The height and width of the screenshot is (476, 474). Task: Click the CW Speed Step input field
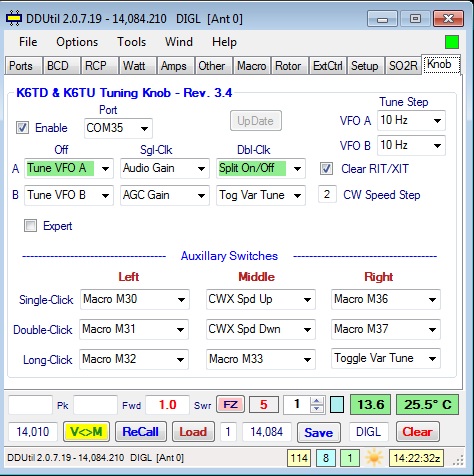(x=327, y=194)
